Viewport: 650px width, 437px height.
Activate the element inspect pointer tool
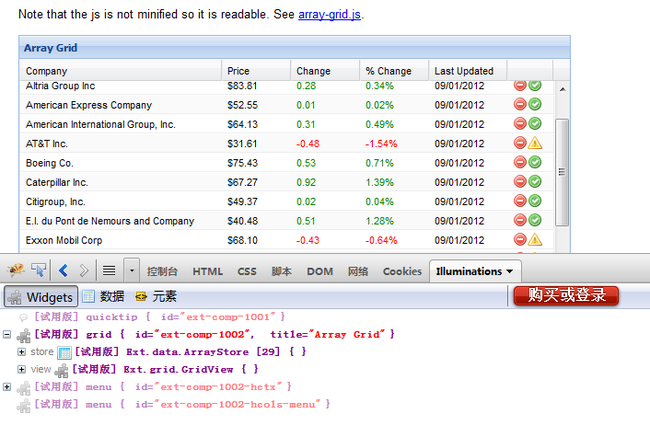tap(39, 270)
